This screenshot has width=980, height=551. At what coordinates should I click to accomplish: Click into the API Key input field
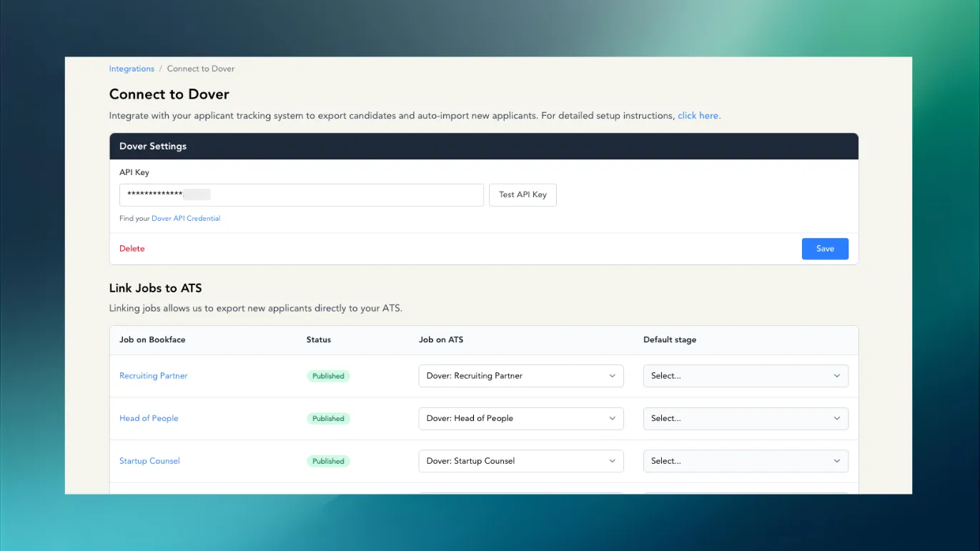point(302,195)
